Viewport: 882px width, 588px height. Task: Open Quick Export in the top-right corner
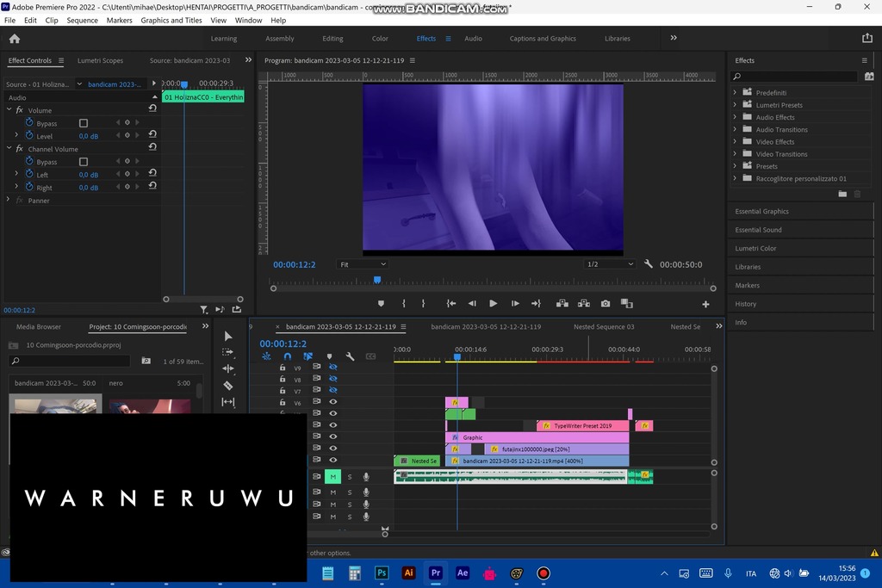click(x=866, y=38)
